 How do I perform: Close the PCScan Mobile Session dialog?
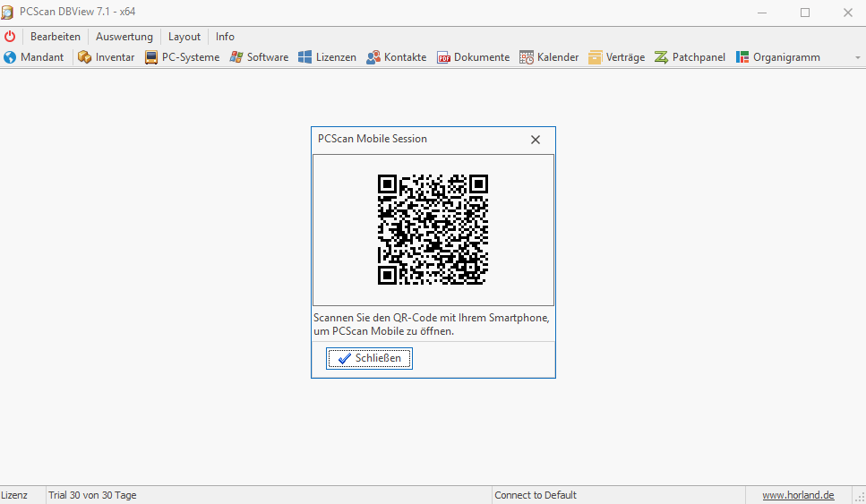pyautogui.click(x=536, y=140)
